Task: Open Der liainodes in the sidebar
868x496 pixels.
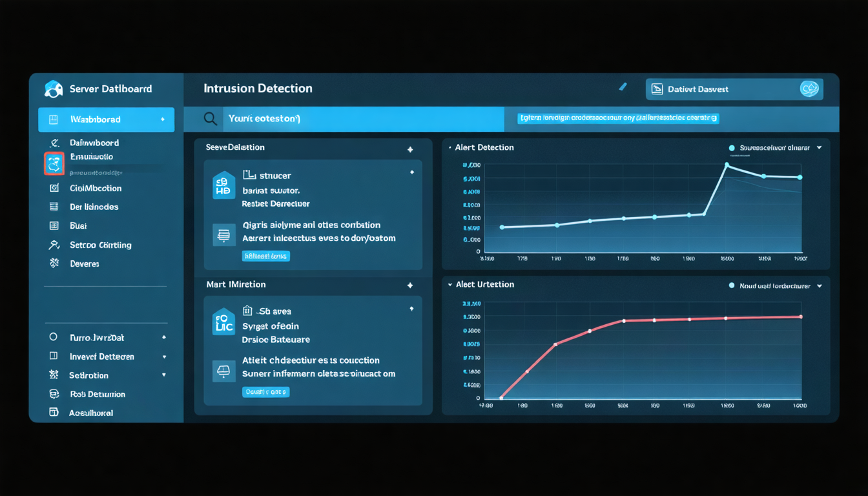Action: point(94,207)
